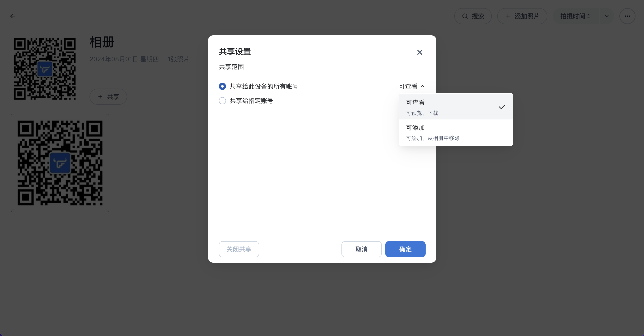The width and height of the screenshot is (644, 336).
Task: Close the 共享设置 dialog with X
Action: click(x=420, y=52)
